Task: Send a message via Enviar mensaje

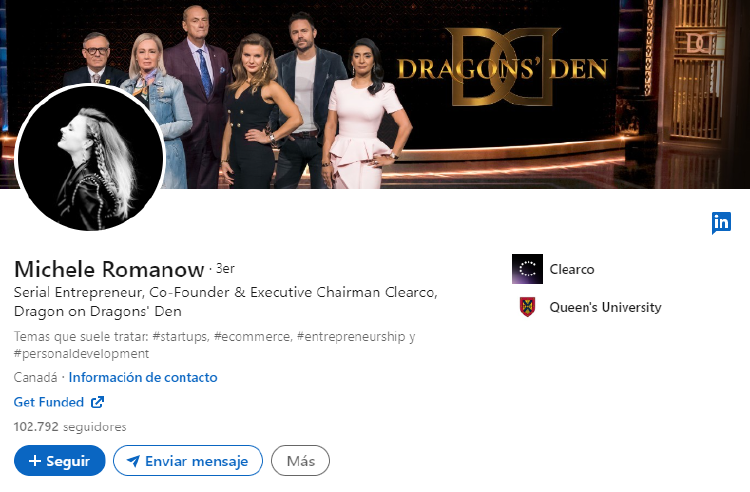Action: pos(188,460)
